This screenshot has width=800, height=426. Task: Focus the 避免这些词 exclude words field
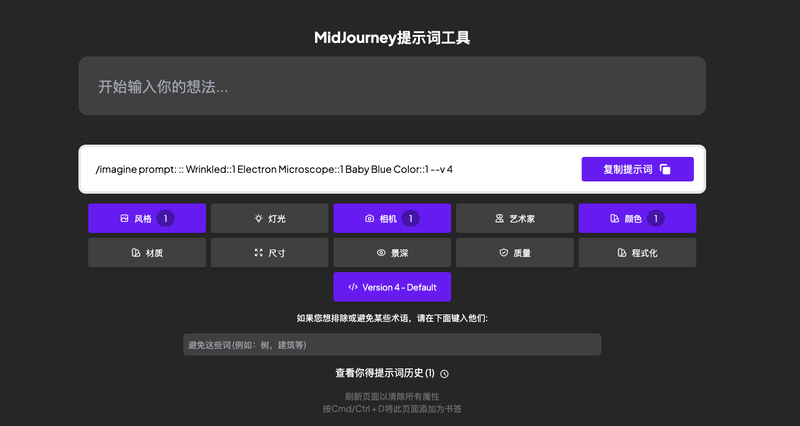(x=392, y=344)
